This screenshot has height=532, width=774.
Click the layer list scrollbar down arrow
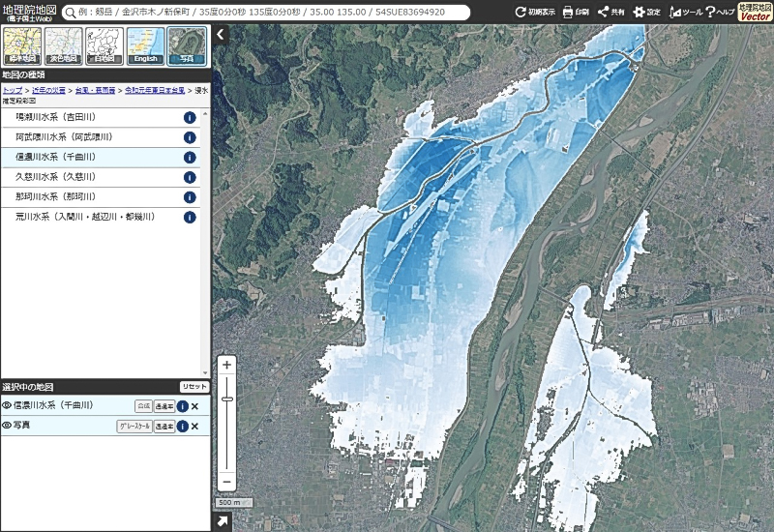pos(205,373)
